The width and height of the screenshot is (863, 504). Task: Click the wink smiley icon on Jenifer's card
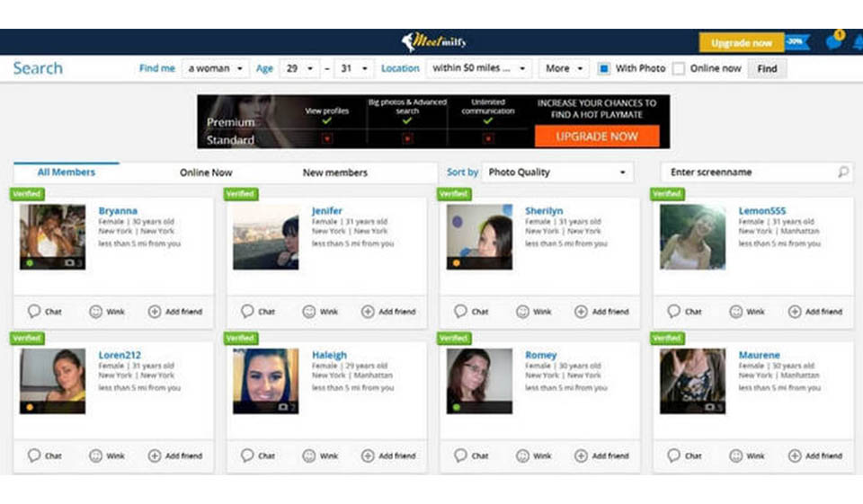pos(309,312)
